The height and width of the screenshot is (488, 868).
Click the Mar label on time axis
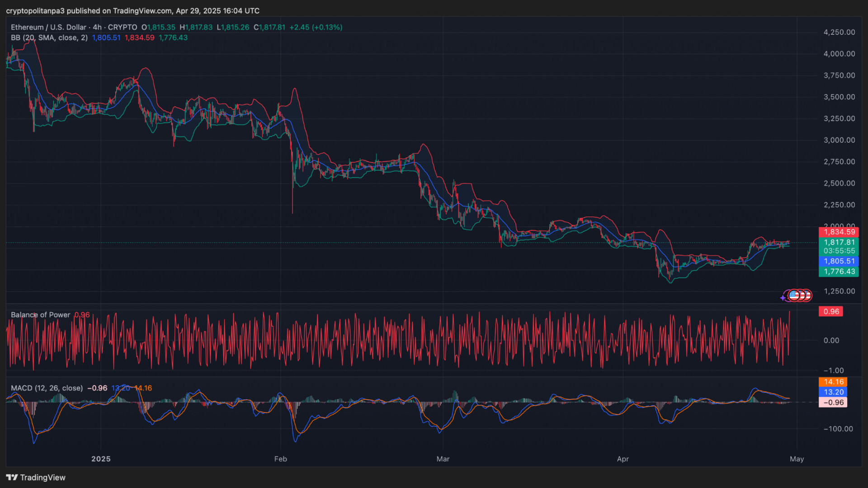coord(443,459)
